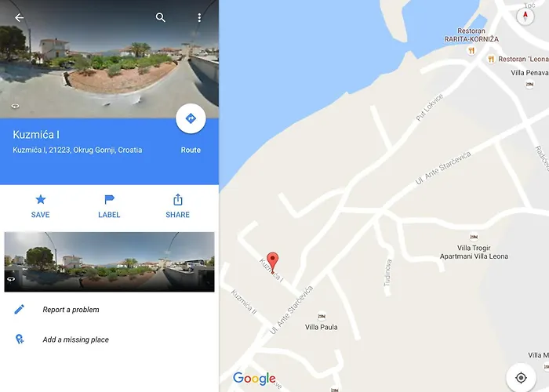Viewport: 549px width, 392px height.
Task: Open the Villa Paula hotel marker
Action: [x=322, y=316]
